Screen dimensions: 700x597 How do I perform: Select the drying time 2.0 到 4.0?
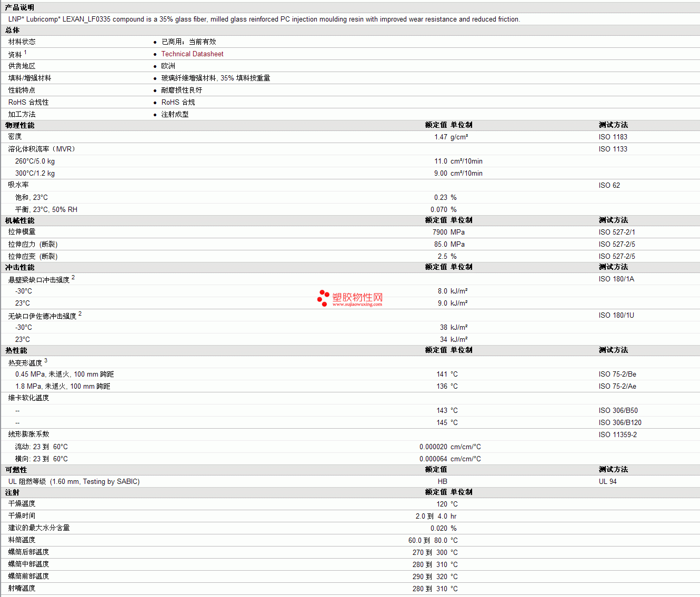coord(432,516)
